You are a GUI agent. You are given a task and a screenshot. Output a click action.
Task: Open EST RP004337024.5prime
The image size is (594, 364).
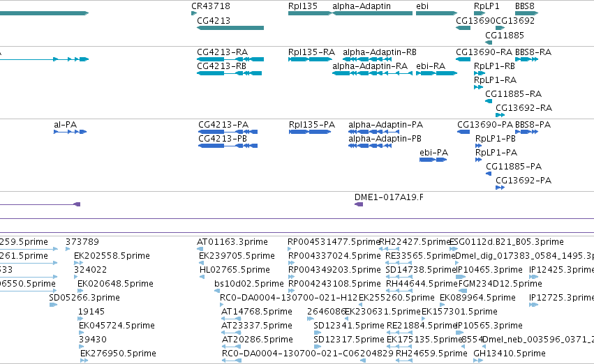(x=334, y=256)
